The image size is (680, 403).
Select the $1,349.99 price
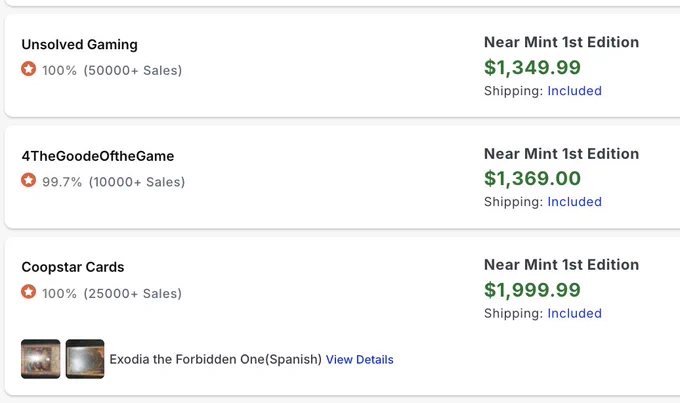pyautogui.click(x=532, y=67)
